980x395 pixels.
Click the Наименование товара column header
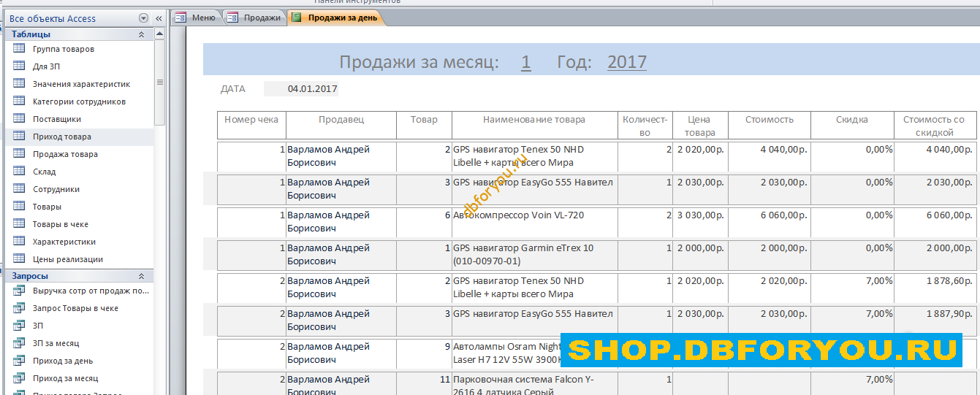click(534, 125)
